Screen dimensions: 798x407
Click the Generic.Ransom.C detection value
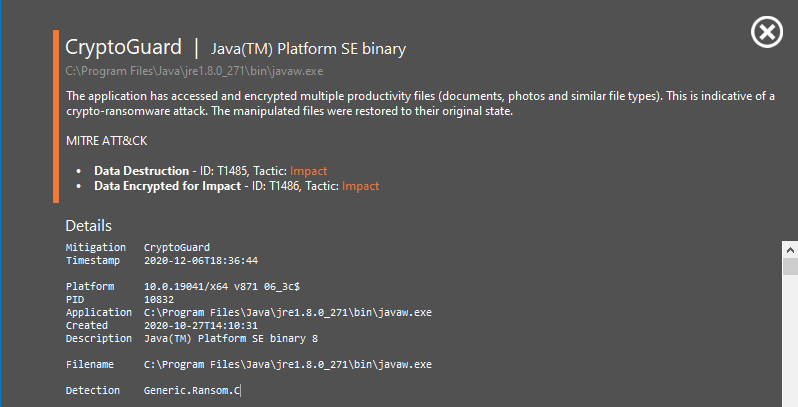(192, 390)
